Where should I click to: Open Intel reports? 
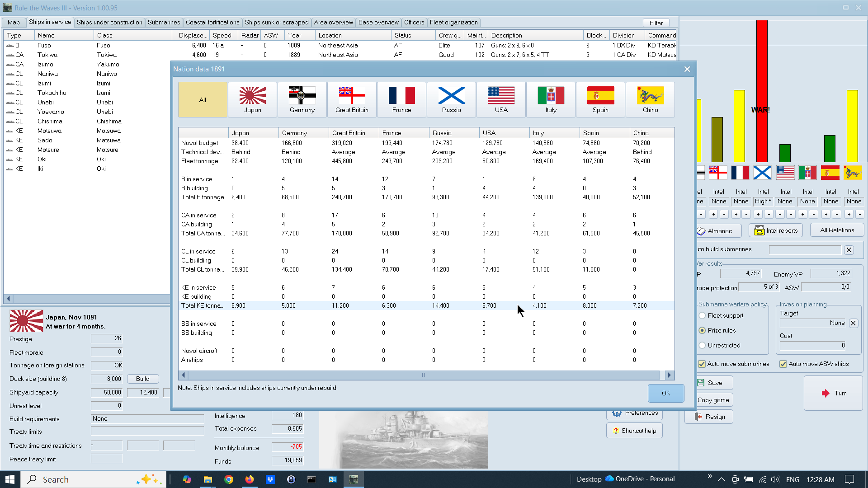776,230
